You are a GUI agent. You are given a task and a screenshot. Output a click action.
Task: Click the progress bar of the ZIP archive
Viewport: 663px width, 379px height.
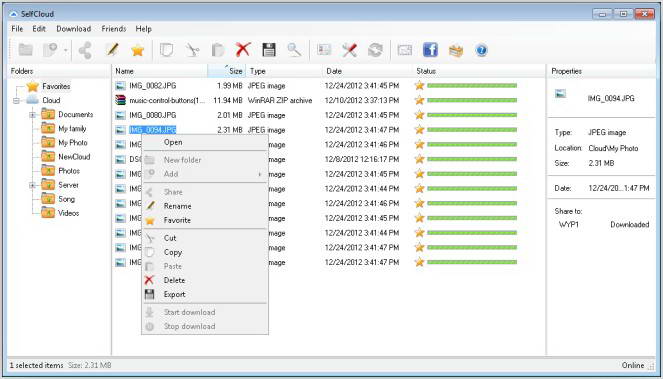pos(472,100)
